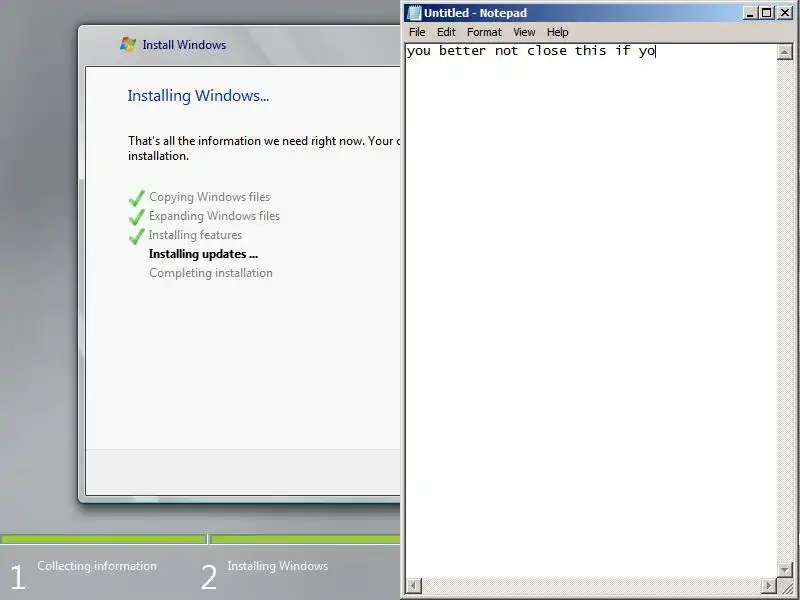The image size is (800, 600).
Task: Click the 'Collecting information' stage label
Action: [97, 566]
